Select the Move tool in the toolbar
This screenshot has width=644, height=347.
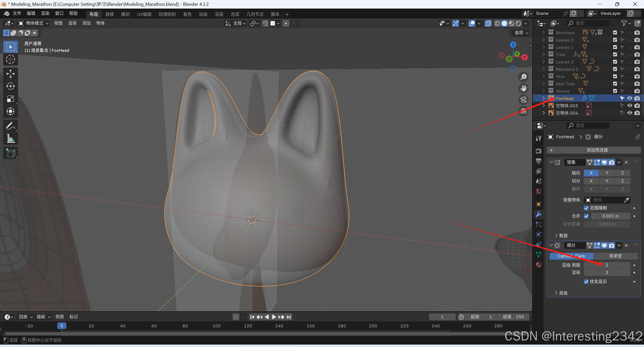point(10,74)
